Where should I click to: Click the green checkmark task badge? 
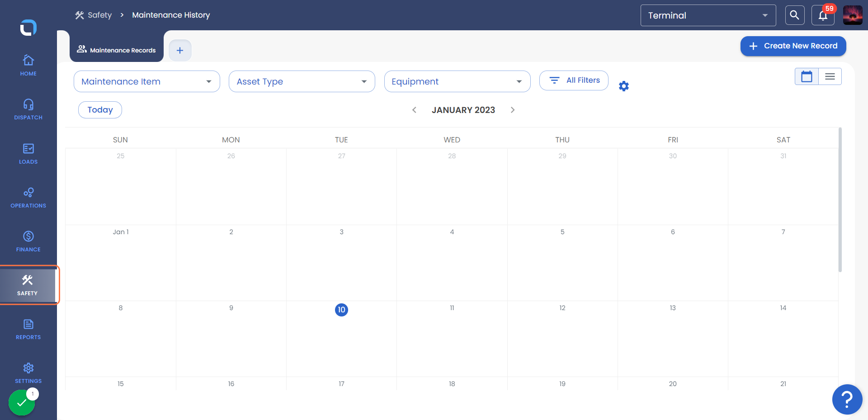(x=22, y=402)
